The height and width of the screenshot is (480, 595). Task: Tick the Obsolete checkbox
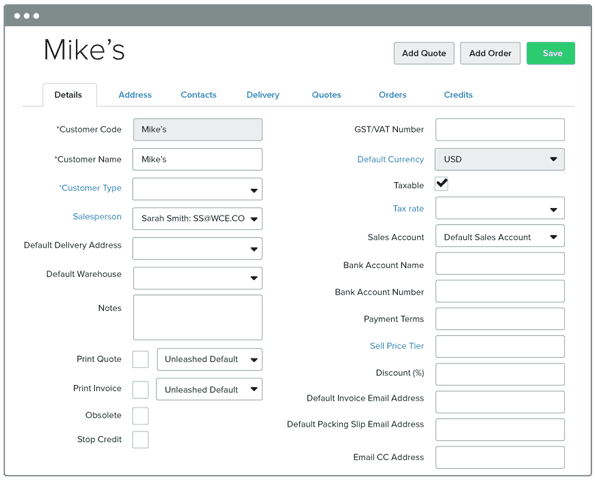140,416
